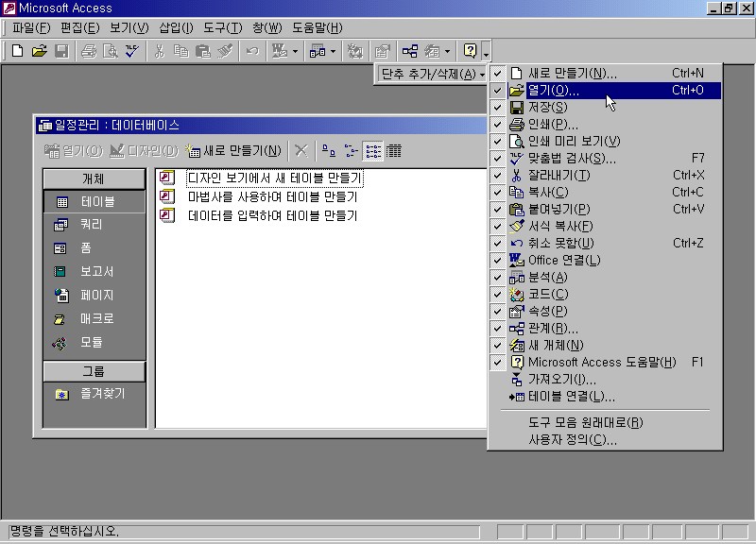Uncheck 복사(C) in the button list
The width and height of the screenshot is (756, 544).
(606, 193)
